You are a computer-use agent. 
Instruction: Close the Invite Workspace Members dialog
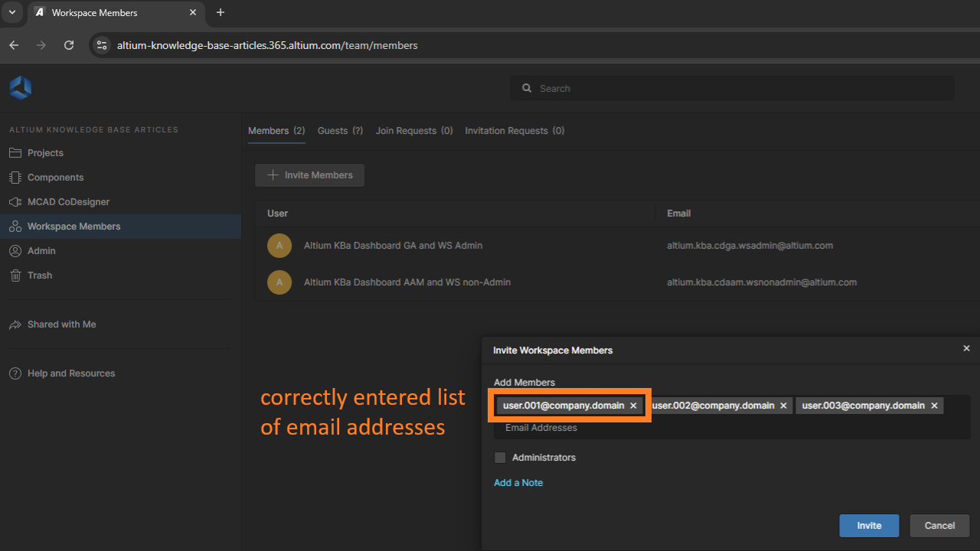point(966,348)
